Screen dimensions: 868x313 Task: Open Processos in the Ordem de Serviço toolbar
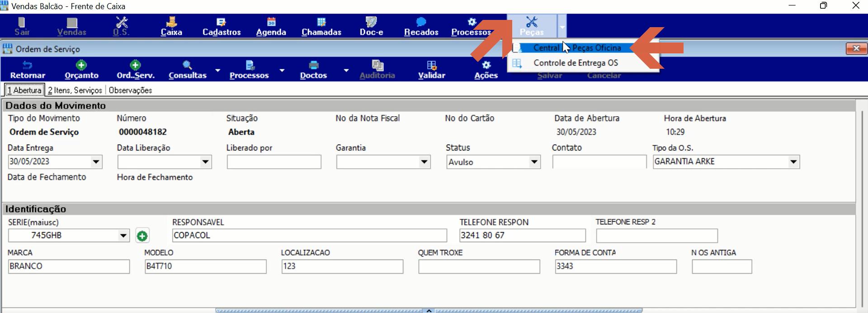point(249,70)
